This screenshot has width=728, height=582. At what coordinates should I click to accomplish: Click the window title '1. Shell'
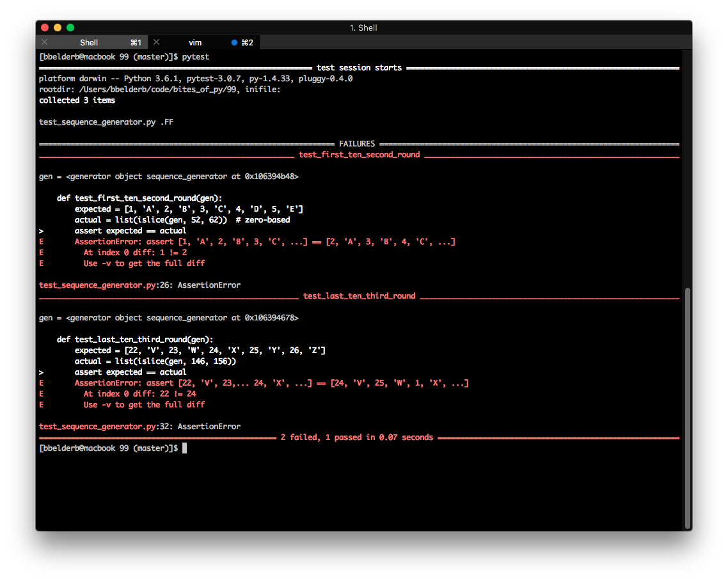(363, 28)
